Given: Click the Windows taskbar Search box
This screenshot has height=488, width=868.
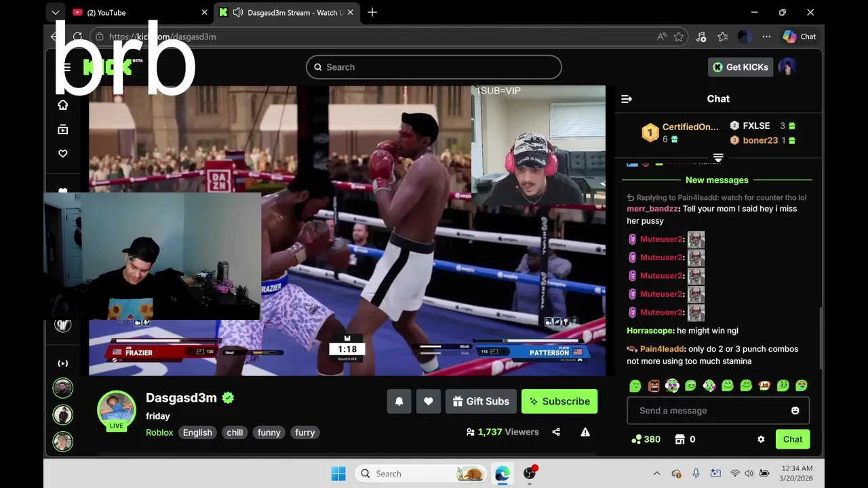Looking at the screenshot, I should point(421,474).
